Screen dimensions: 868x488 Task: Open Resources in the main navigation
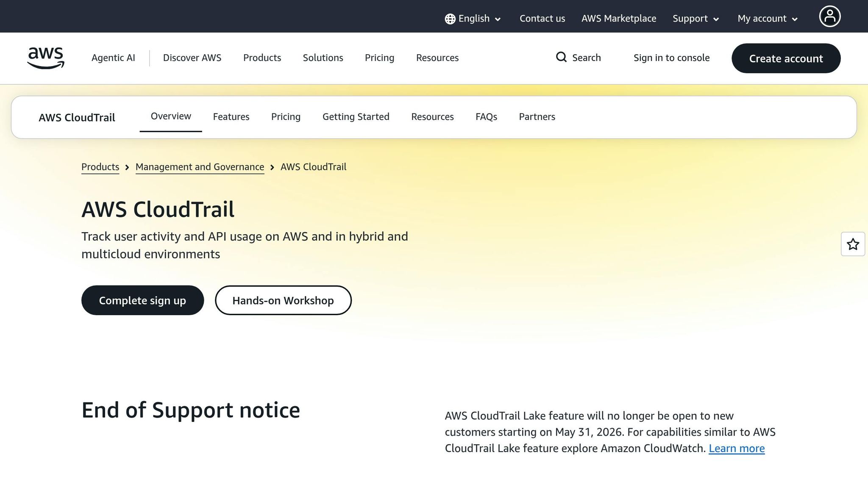point(437,58)
